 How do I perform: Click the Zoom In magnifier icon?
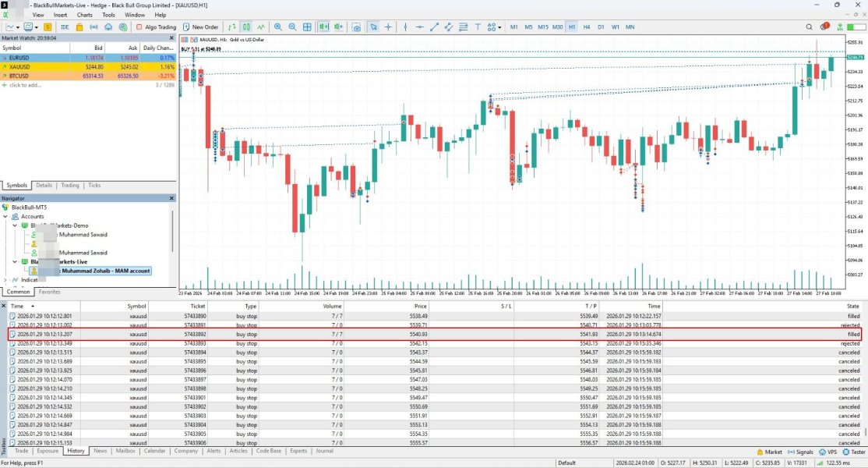click(x=278, y=27)
